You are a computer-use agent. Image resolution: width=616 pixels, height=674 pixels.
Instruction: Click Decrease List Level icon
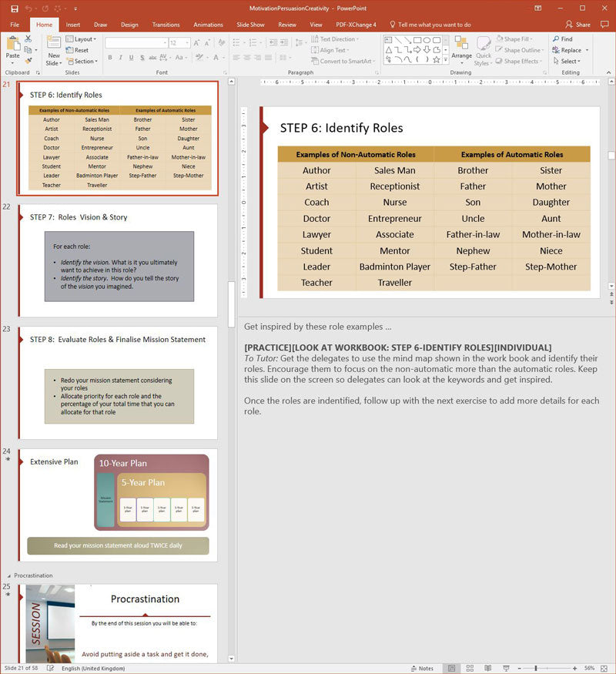tap(273, 42)
